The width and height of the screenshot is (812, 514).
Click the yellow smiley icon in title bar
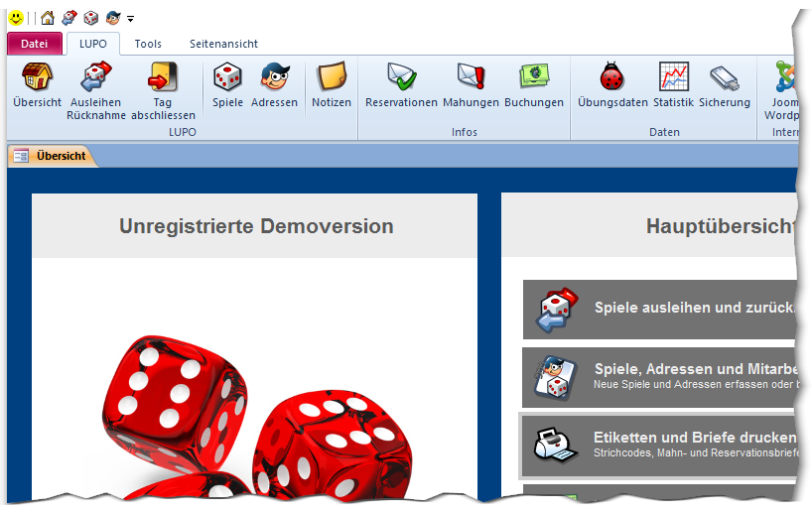16,18
